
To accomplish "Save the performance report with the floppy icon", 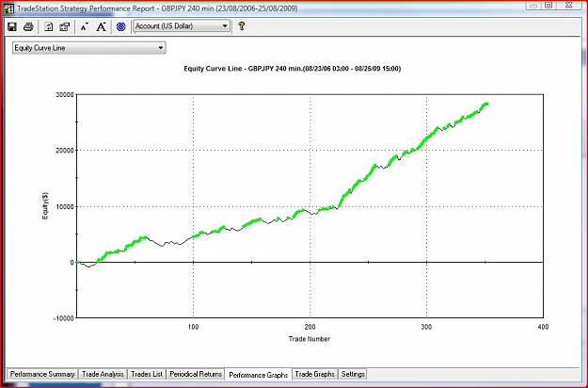I will [x=12, y=26].
